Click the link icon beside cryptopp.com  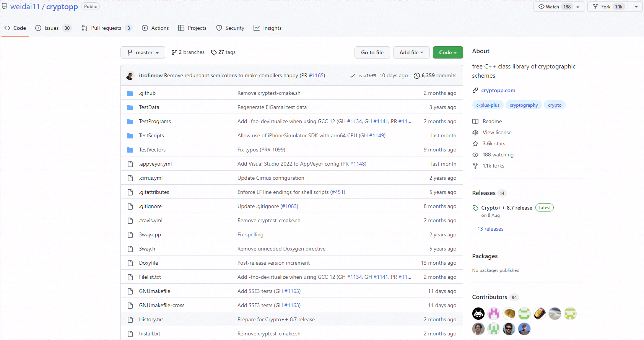coord(475,91)
